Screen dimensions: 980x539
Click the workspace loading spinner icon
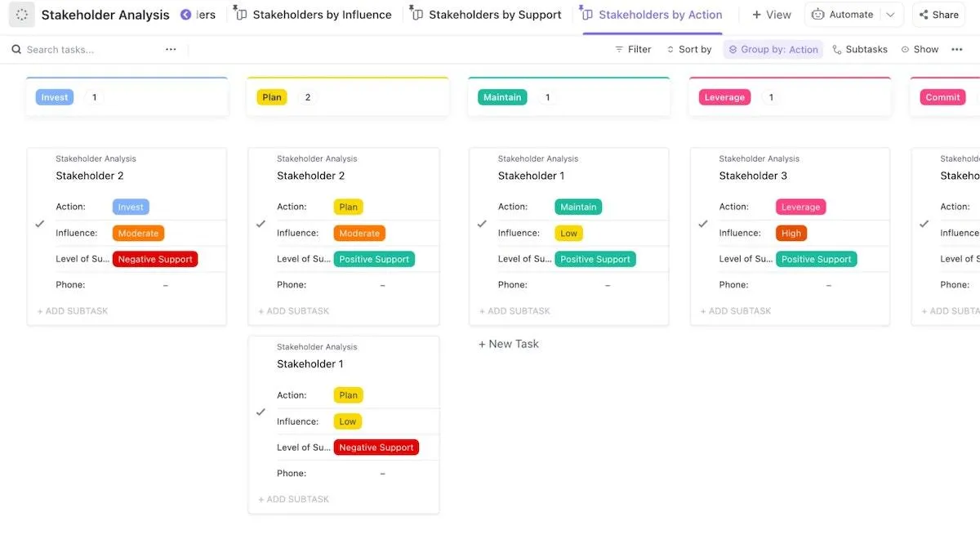(21, 15)
